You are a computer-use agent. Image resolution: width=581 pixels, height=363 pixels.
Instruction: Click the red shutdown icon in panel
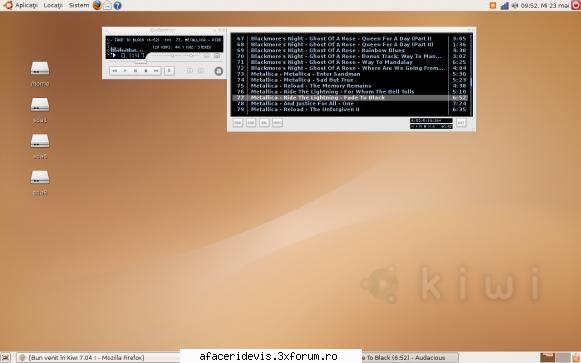click(576, 5)
